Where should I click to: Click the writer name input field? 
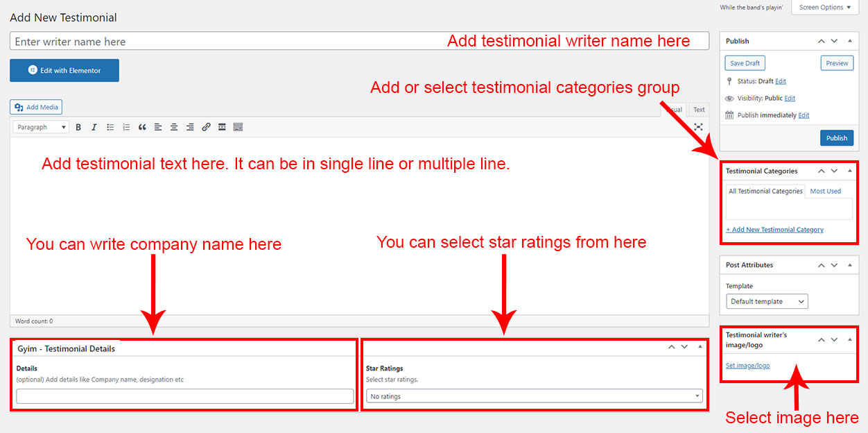point(222,42)
